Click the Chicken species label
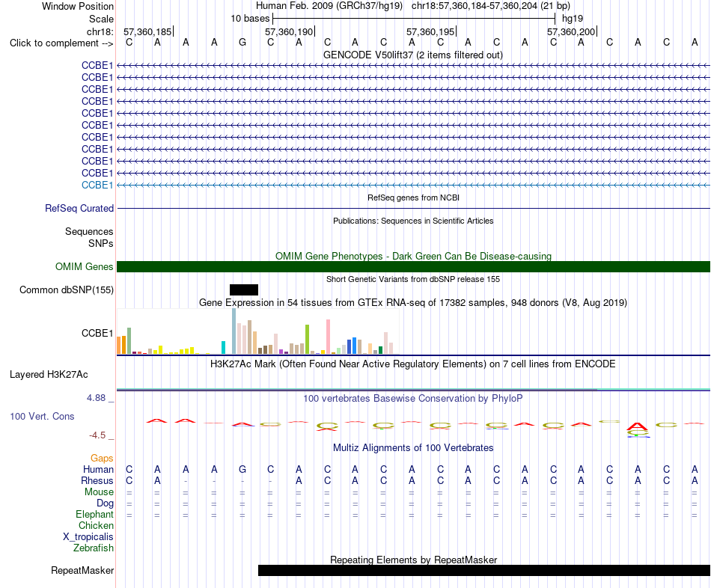 [96, 525]
